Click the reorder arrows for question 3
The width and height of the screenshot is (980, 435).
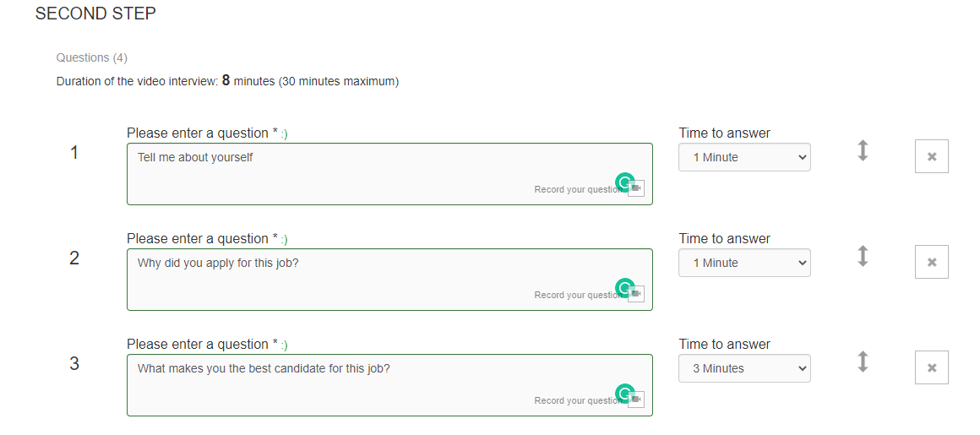pyautogui.click(x=863, y=362)
